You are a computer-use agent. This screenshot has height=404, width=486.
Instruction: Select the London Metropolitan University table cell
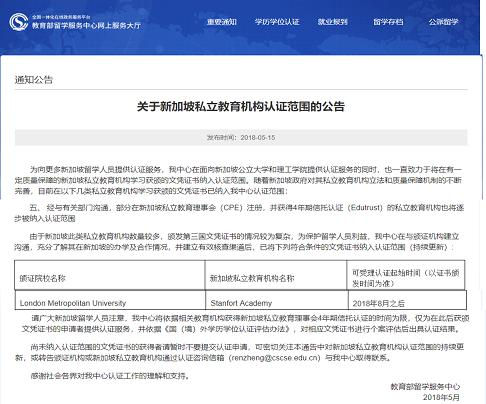click(x=110, y=300)
